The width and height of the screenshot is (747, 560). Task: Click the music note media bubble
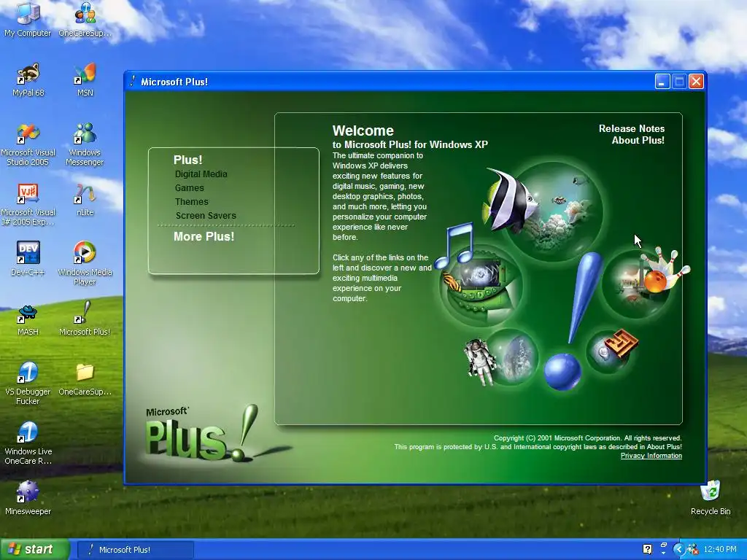pyautogui.click(x=481, y=285)
